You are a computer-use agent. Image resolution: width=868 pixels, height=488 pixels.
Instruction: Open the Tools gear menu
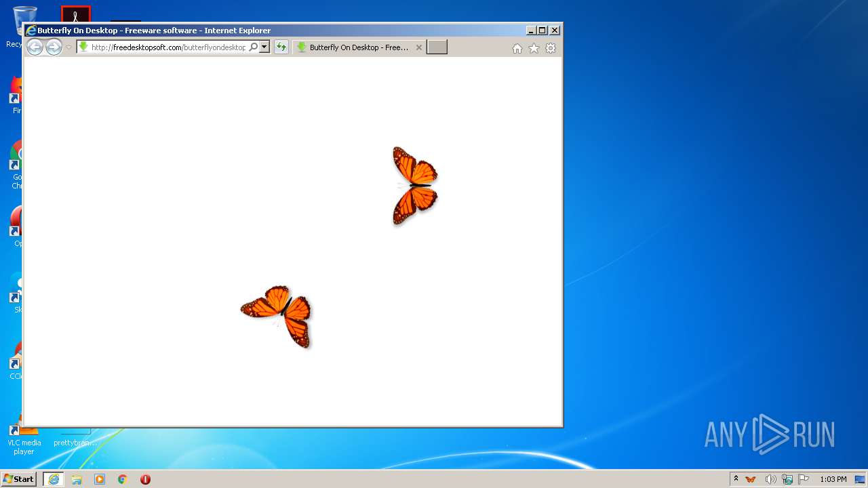pos(551,48)
